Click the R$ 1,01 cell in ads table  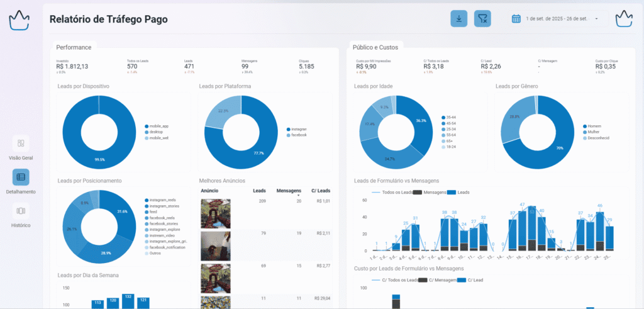324,201
